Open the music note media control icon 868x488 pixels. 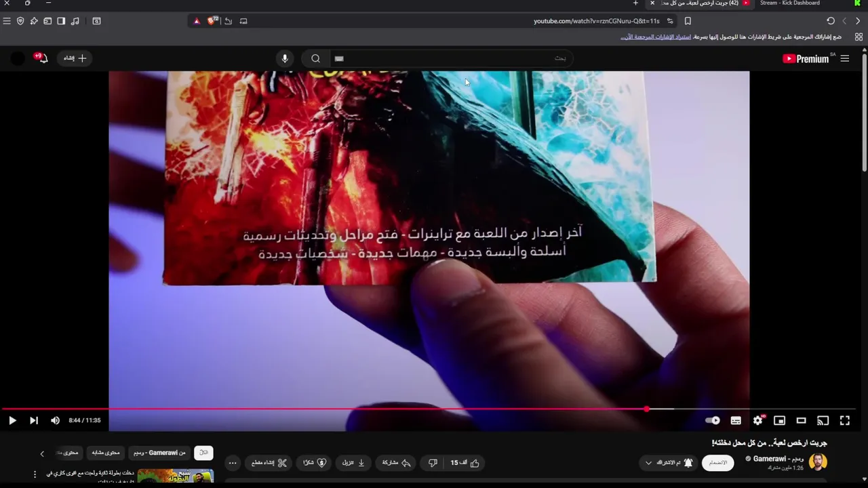(75, 21)
